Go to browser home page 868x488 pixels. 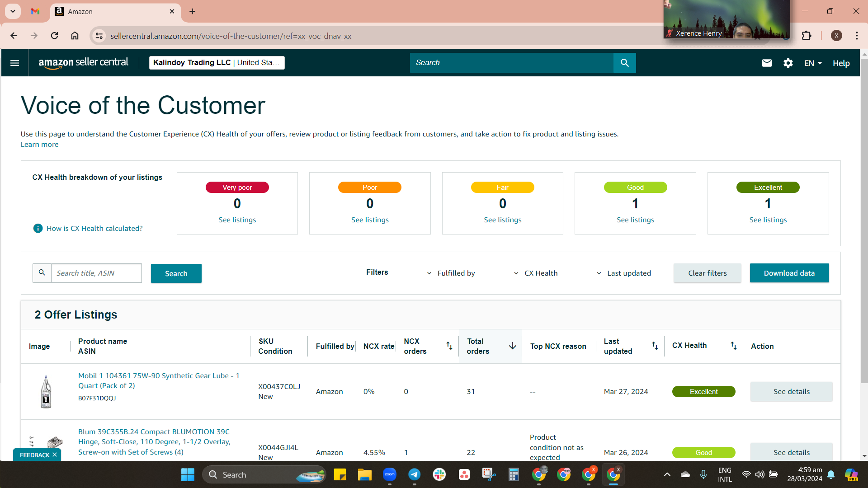tap(75, 36)
